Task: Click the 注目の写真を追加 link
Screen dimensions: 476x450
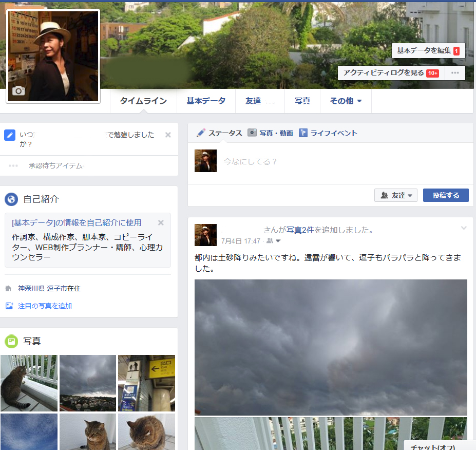Action: coord(45,306)
